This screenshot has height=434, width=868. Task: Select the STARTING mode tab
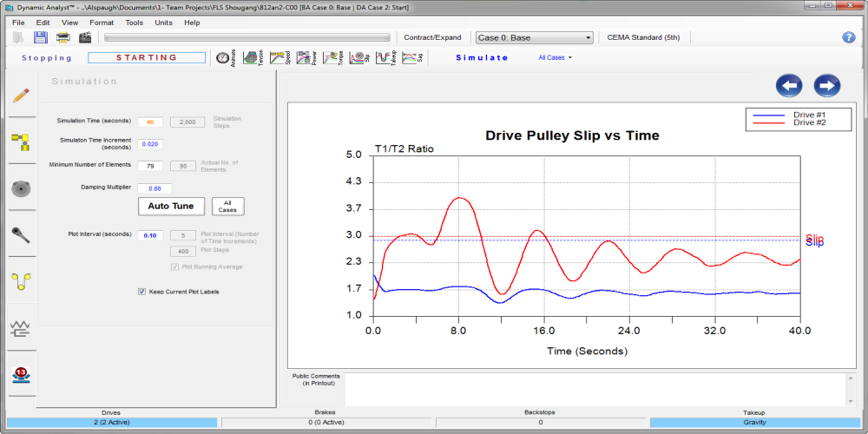point(147,57)
